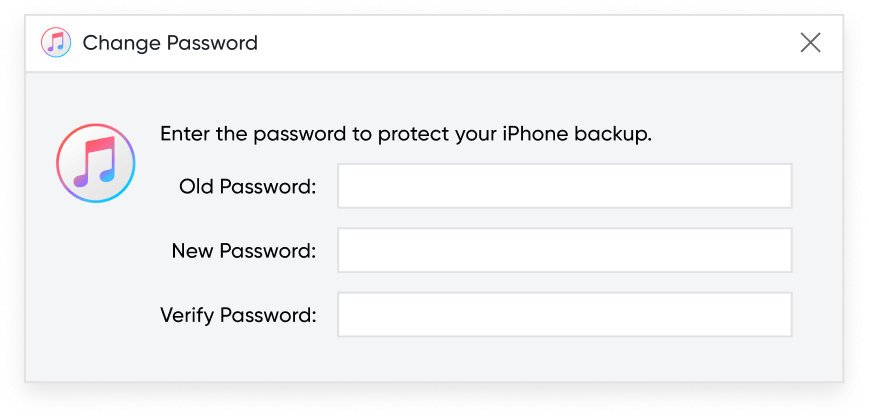Click the Old Password label
Screen dimensions: 869x418
(x=248, y=187)
